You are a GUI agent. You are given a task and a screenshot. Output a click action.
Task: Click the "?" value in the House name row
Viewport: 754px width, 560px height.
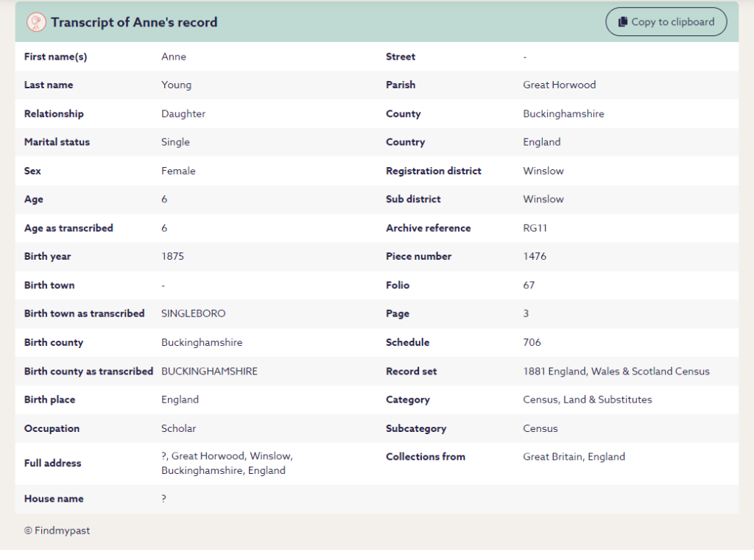click(164, 498)
